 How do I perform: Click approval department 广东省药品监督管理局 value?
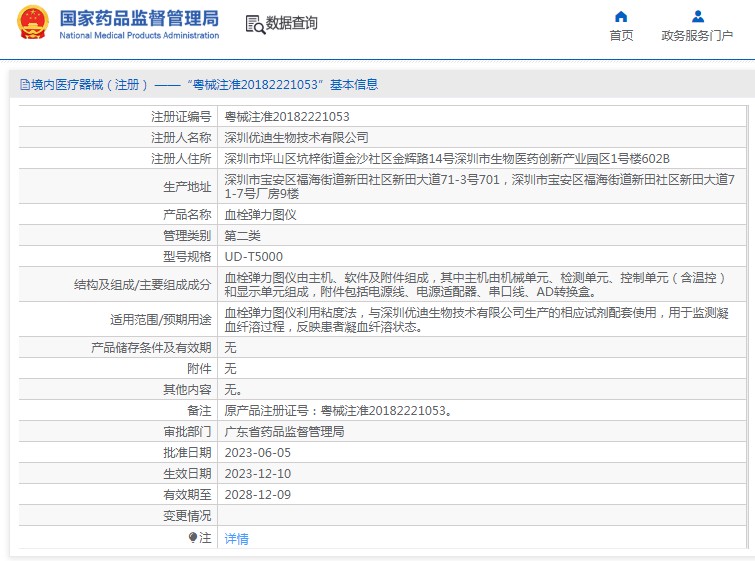284,432
